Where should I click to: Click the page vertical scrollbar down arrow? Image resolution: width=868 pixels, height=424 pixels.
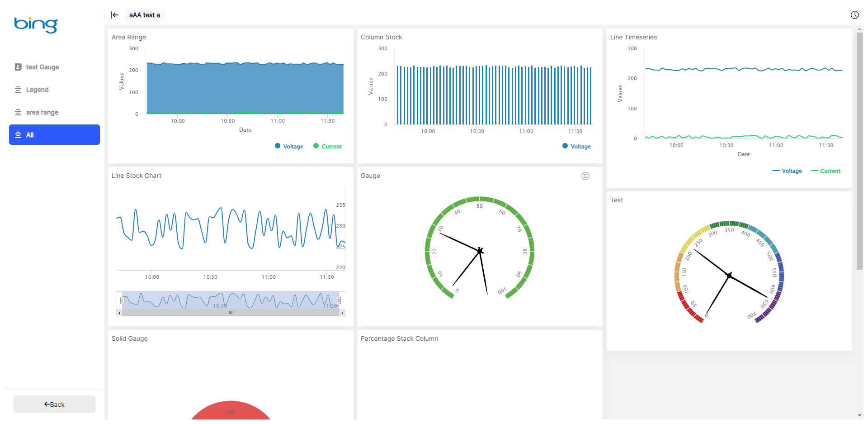click(x=859, y=415)
